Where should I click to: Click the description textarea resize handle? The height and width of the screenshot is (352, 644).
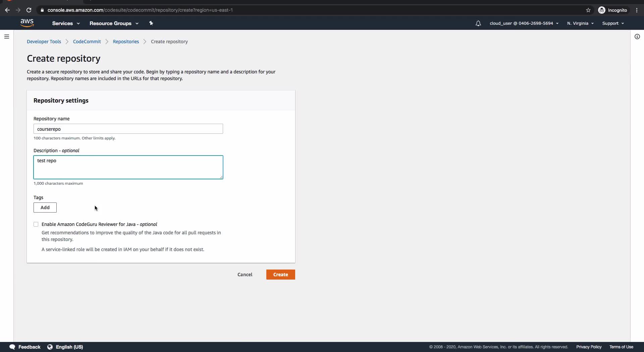[x=221, y=177]
